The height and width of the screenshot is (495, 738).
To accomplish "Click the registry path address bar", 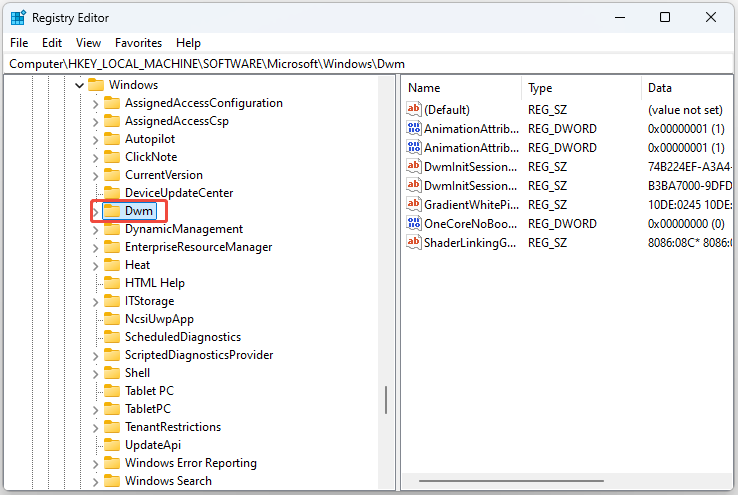I will coord(369,64).
